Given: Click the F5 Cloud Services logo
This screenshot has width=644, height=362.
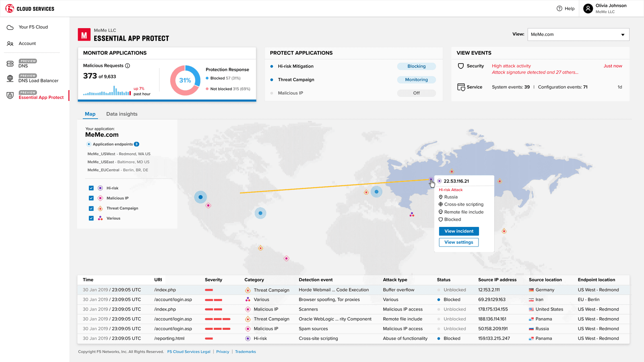Looking at the screenshot, I should click(30, 8).
